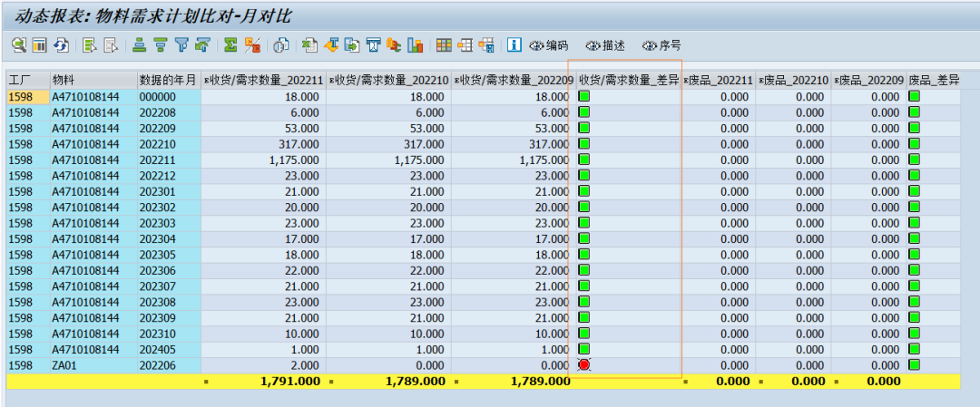Click 废品_差异 green light for 202301 row
This screenshot has width=980, height=407.
pos(914,191)
